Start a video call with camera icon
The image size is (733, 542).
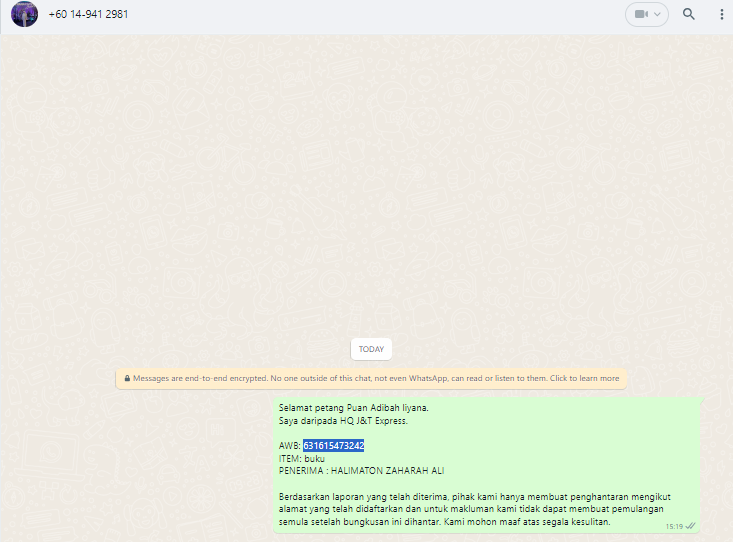(x=641, y=14)
